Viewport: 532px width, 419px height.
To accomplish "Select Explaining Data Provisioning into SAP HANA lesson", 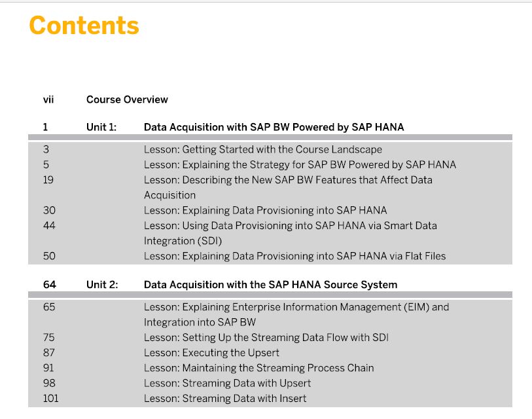I will click(265, 210).
